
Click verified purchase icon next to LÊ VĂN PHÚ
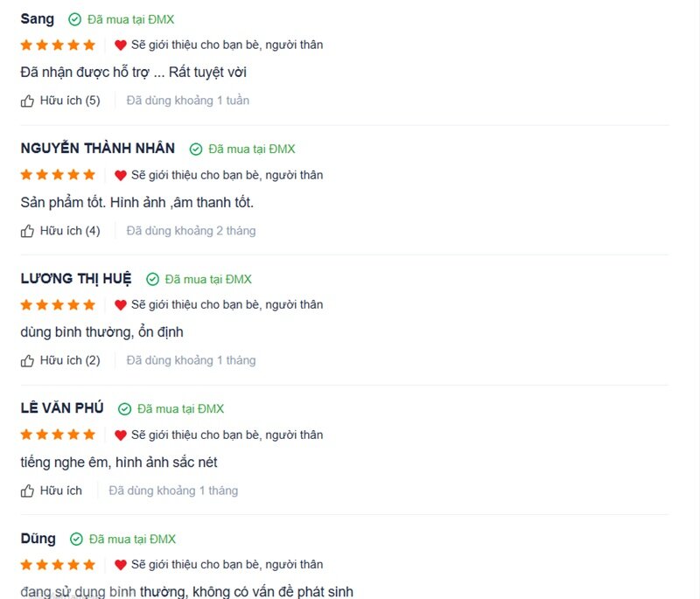tap(124, 408)
